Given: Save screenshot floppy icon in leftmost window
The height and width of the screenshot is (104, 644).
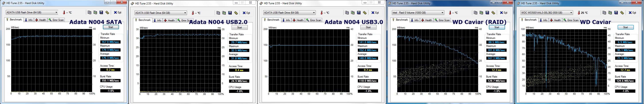Looking at the screenshot, I should [x=101, y=12].
